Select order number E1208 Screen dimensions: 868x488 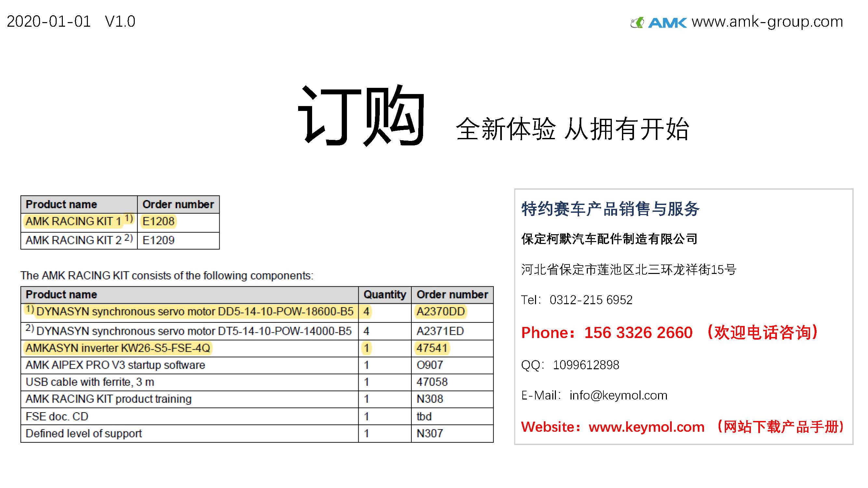[x=158, y=221]
